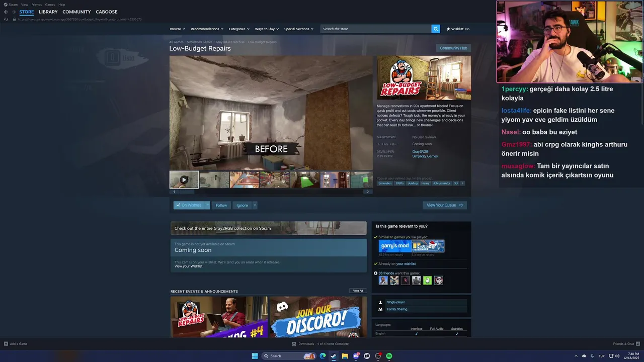Open green ghost friend avatar

[x=428, y=281]
